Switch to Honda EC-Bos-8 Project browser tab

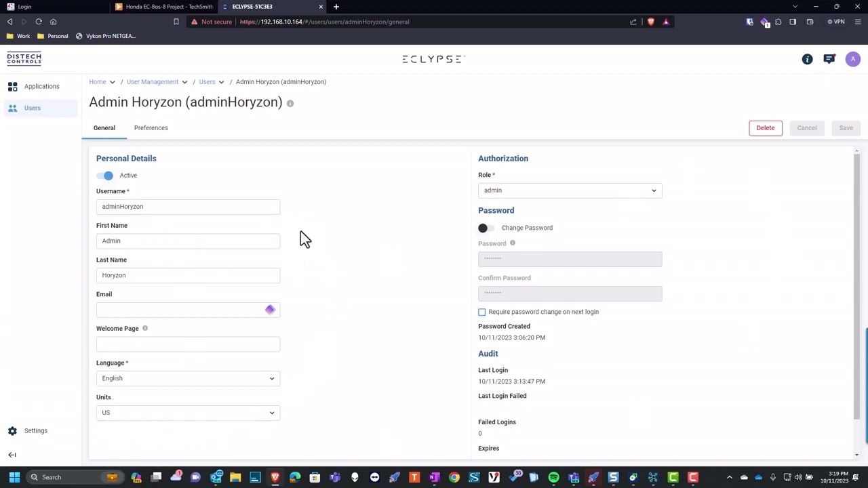164,7
